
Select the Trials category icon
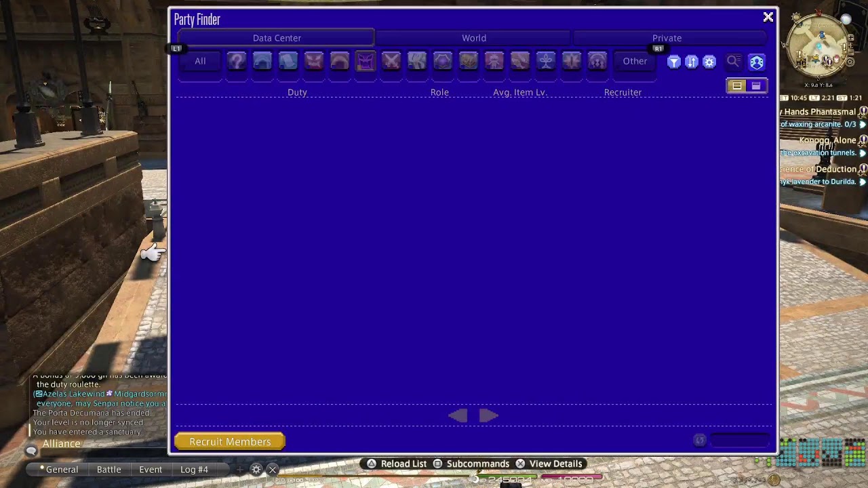pos(340,62)
